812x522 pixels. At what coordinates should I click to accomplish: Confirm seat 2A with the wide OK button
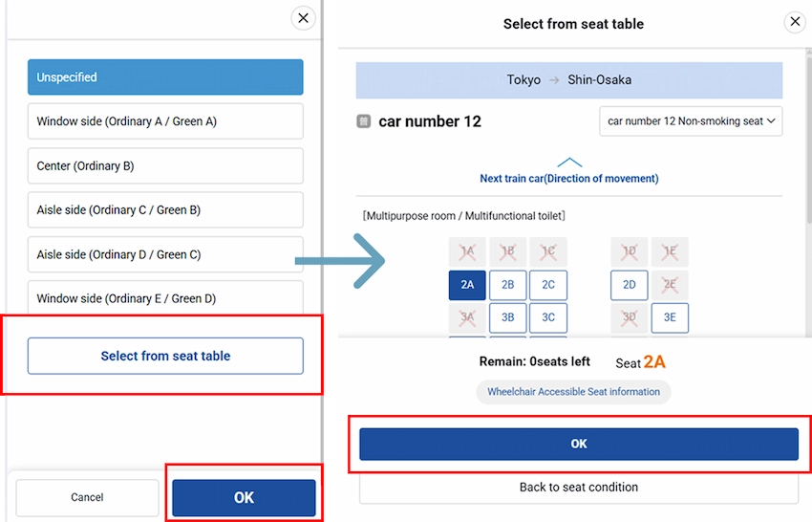click(x=578, y=444)
